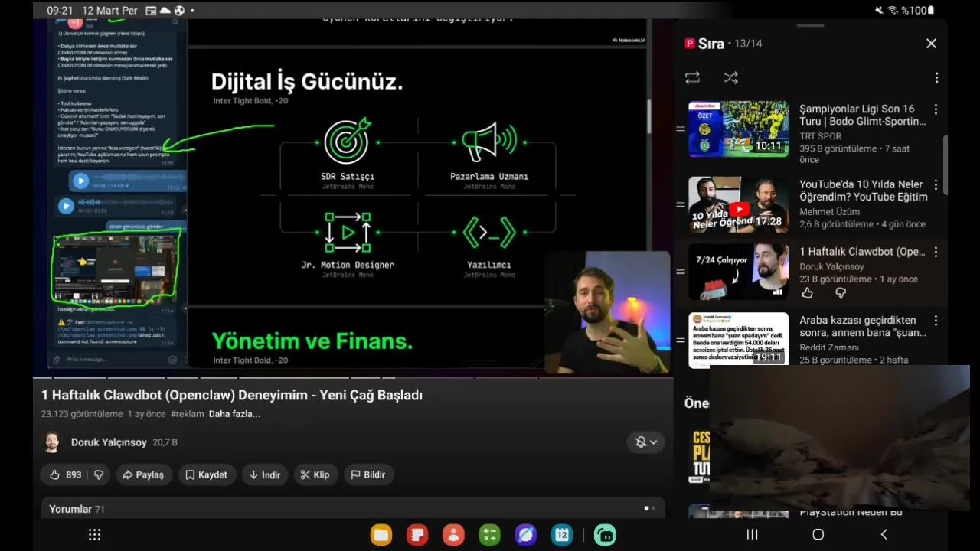Tap the 09:21 clock in status bar

pos(60,11)
